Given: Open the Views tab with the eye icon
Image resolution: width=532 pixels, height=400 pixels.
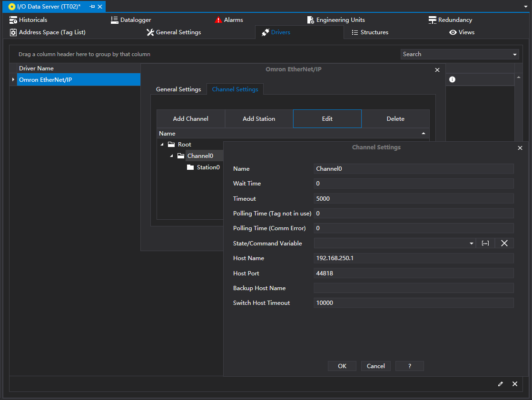Looking at the screenshot, I should point(462,32).
